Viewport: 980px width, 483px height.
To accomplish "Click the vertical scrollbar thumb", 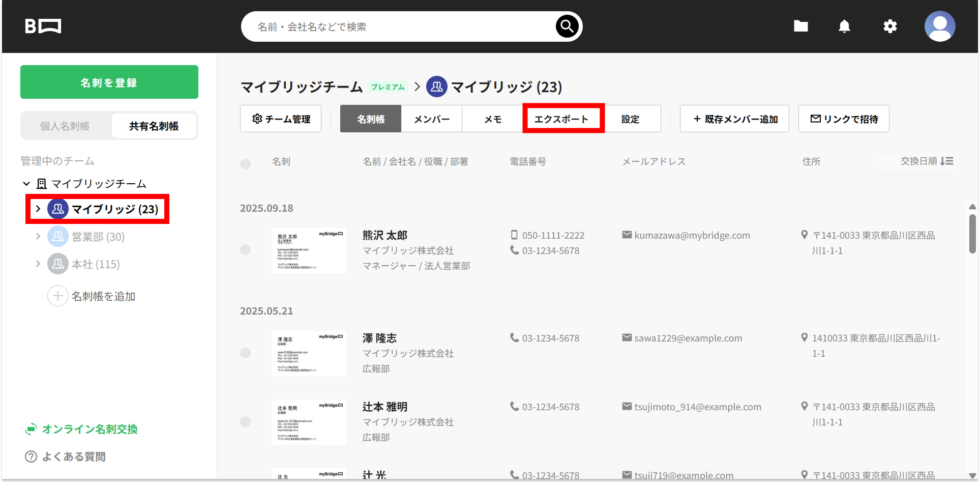I will [x=972, y=234].
